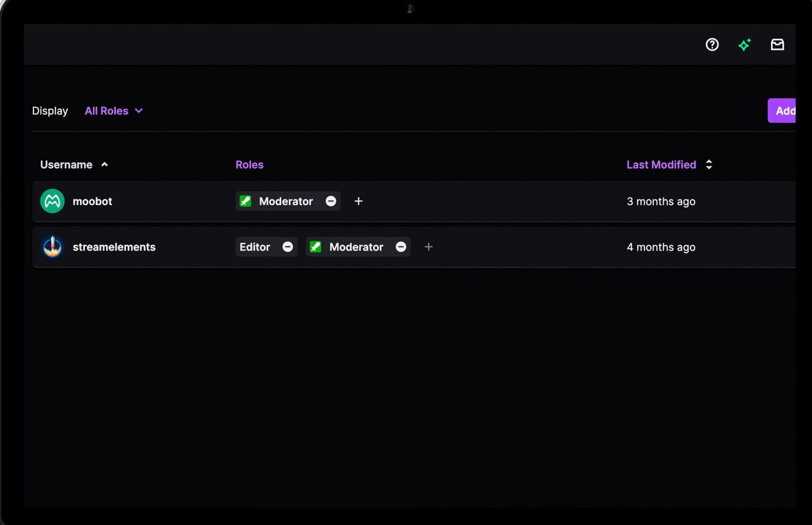This screenshot has height=525, width=812.
Task: Add a role to moobot with plus
Action: pyautogui.click(x=358, y=201)
